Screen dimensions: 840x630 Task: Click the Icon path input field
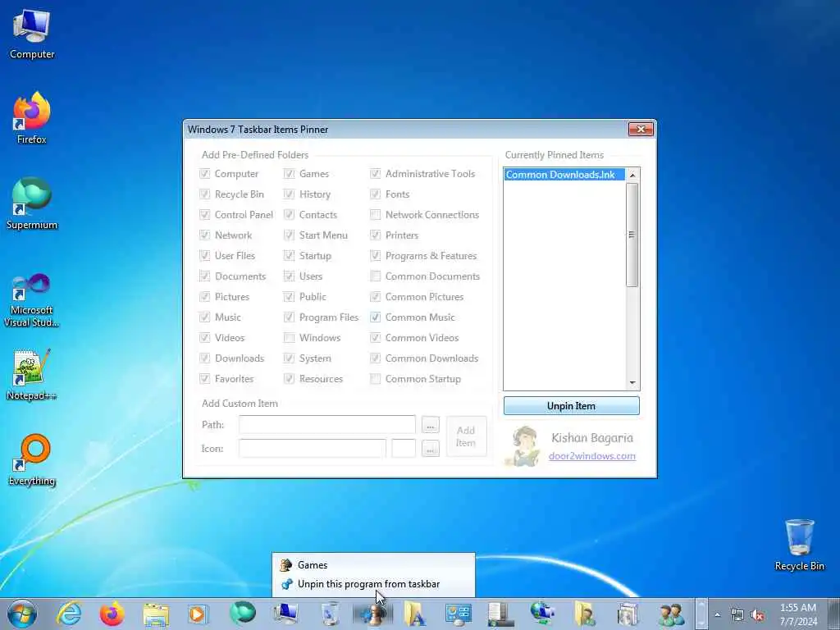pyautogui.click(x=313, y=449)
